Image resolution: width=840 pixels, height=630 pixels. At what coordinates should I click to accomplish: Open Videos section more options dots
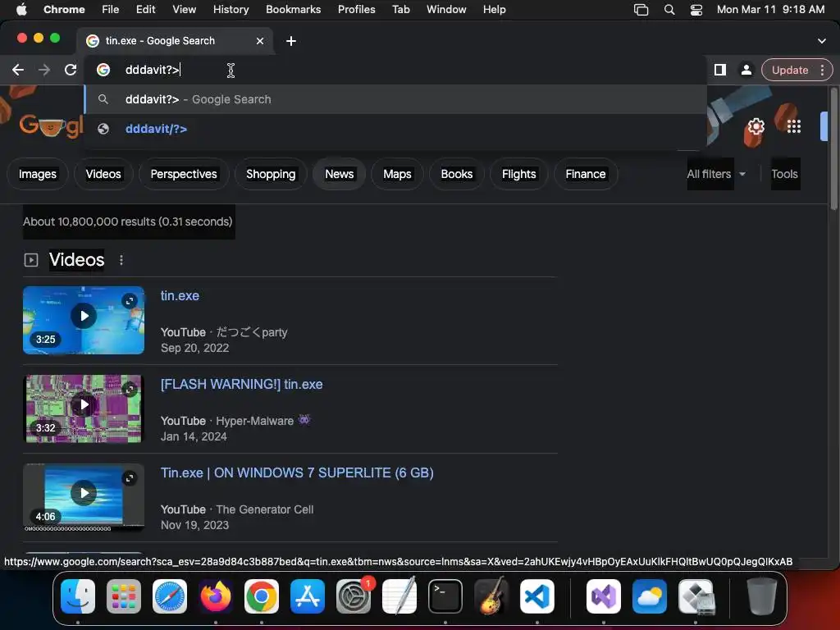[121, 260]
